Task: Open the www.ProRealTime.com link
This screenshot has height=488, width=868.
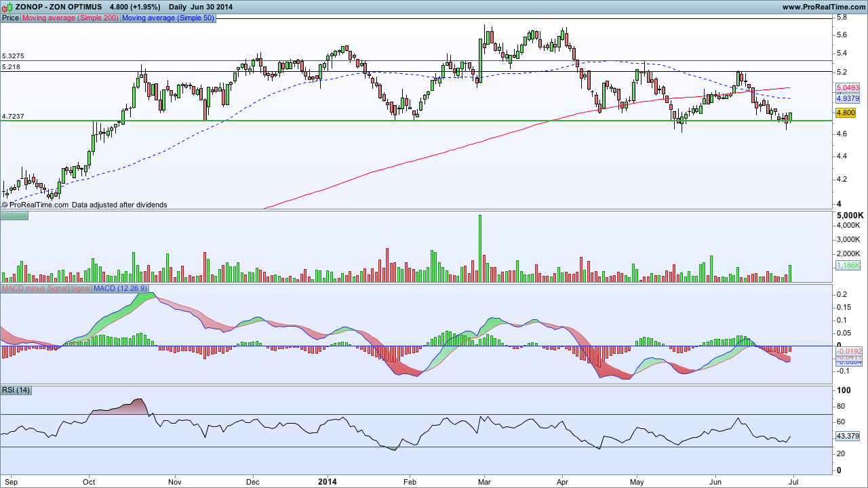Action: 823,7
